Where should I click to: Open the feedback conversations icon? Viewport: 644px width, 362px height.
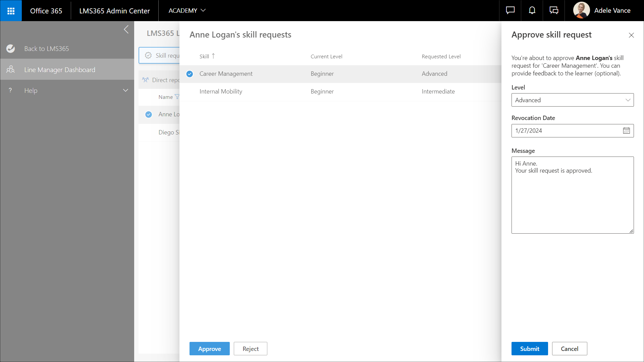554,11
